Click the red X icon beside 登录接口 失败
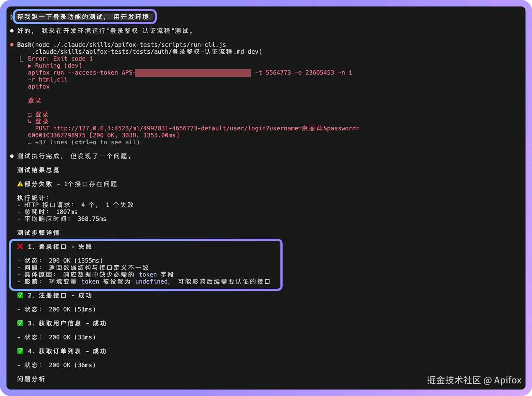 coord(20,247)
